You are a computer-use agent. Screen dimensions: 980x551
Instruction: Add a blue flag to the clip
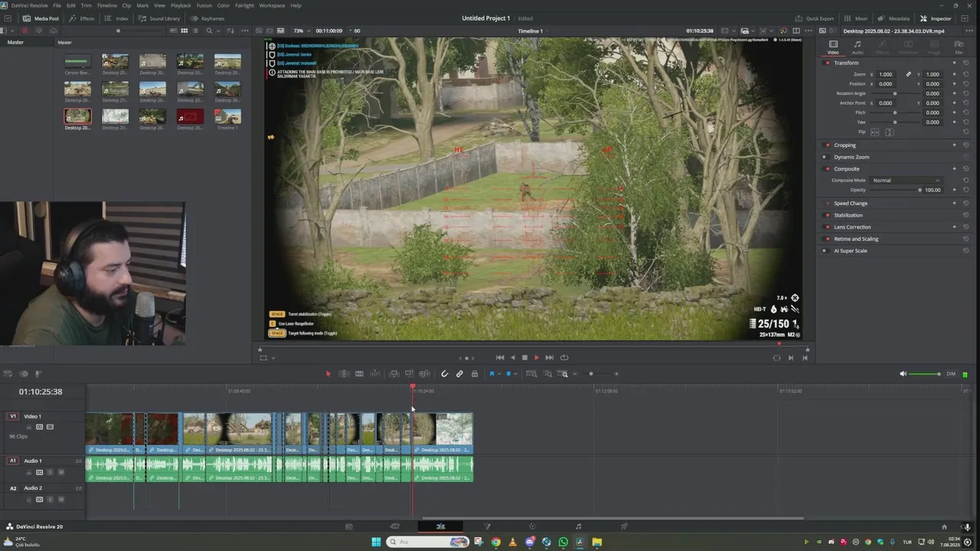click(492, 373)
